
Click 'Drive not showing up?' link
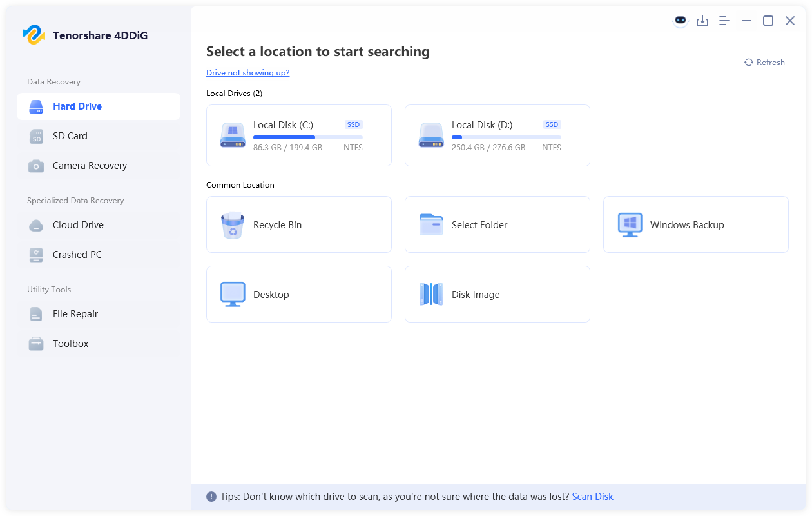click(x=247, y=73)
